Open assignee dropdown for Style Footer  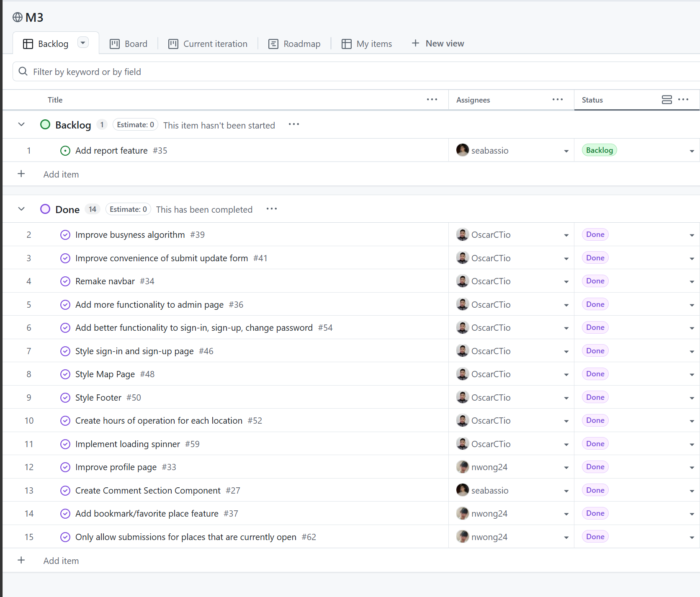[x=566, y=398]
